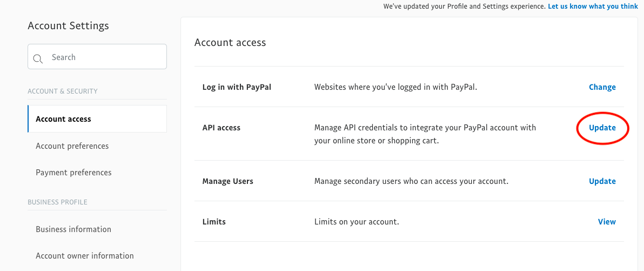Click the 'Account access' panel heading
644x271 pixels.
tap(230, 42)
